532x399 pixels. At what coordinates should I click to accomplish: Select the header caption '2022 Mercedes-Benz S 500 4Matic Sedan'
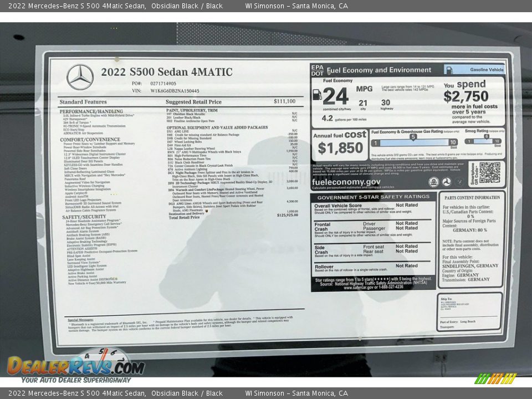pos(76,6)
